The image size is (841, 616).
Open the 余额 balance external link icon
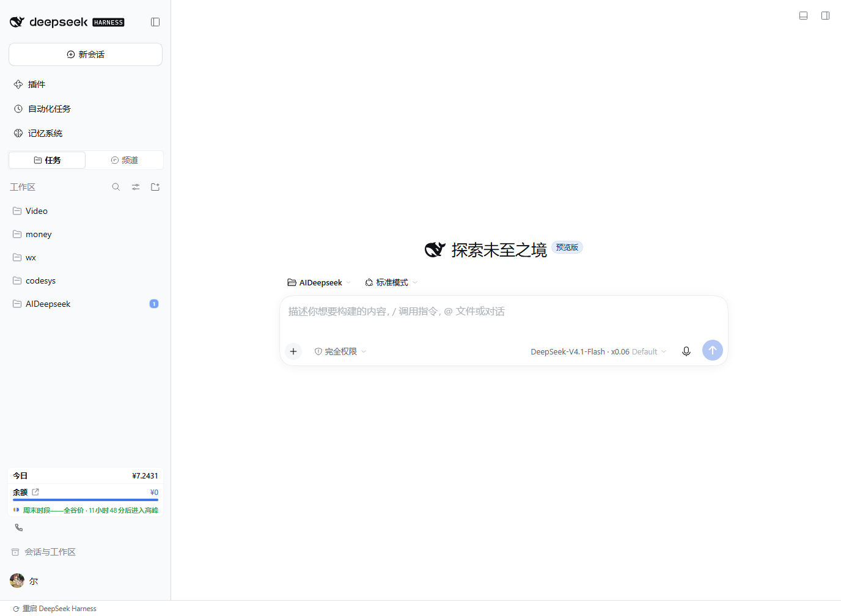(35, 492)
